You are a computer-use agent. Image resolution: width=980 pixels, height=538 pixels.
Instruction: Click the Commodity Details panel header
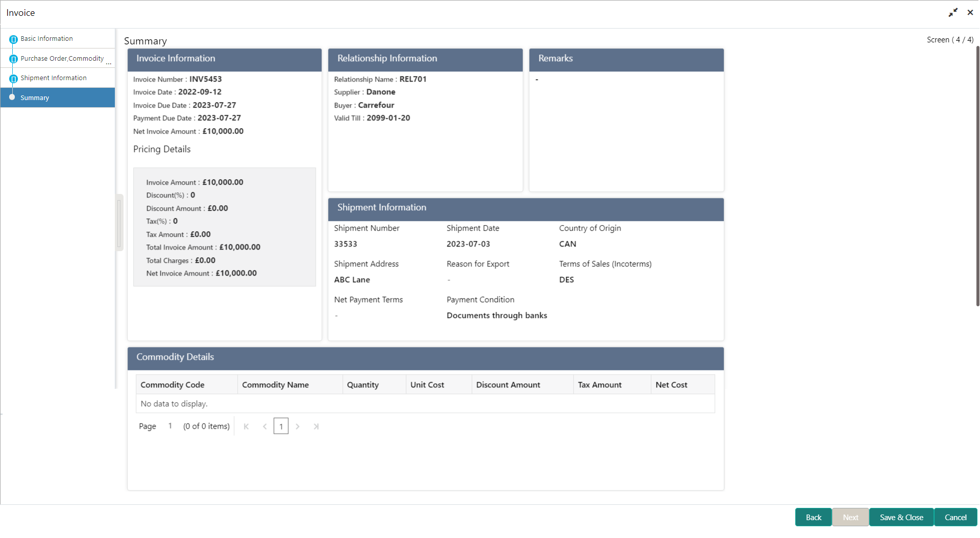coord(426,358)
